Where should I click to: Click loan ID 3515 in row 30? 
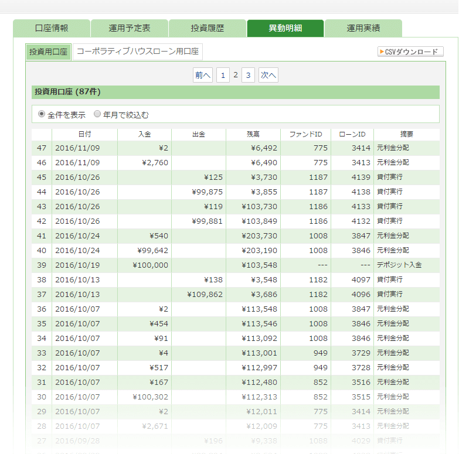(361, 397)
